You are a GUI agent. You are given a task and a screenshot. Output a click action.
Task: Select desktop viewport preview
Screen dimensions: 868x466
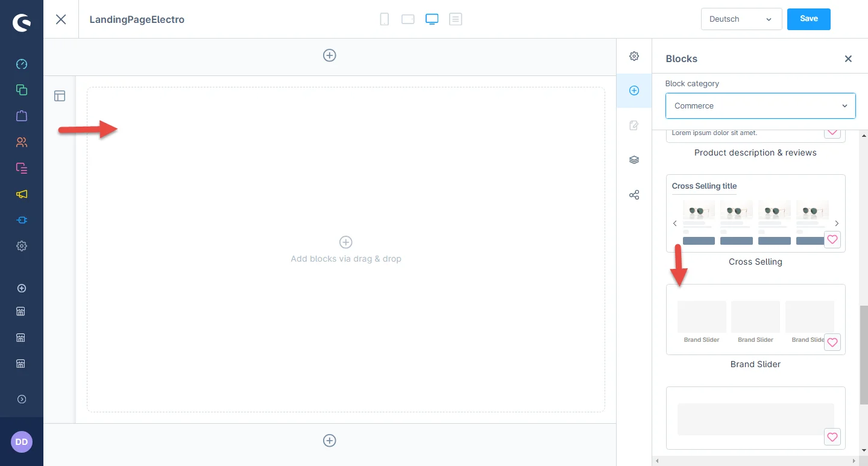[x=432, y=19]
